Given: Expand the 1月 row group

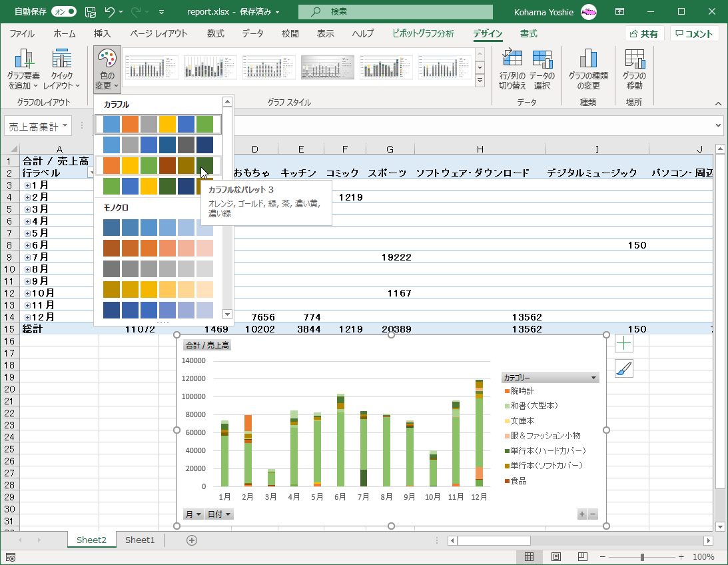Looking at the screenshot, I should coord(28,185).
